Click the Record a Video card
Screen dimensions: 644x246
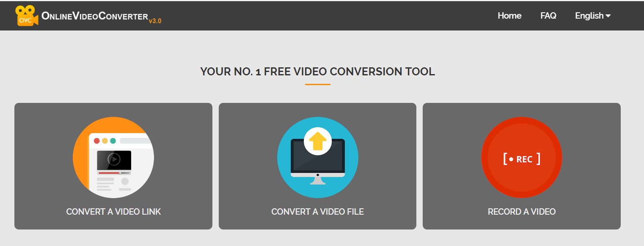[x=522, y=166]
